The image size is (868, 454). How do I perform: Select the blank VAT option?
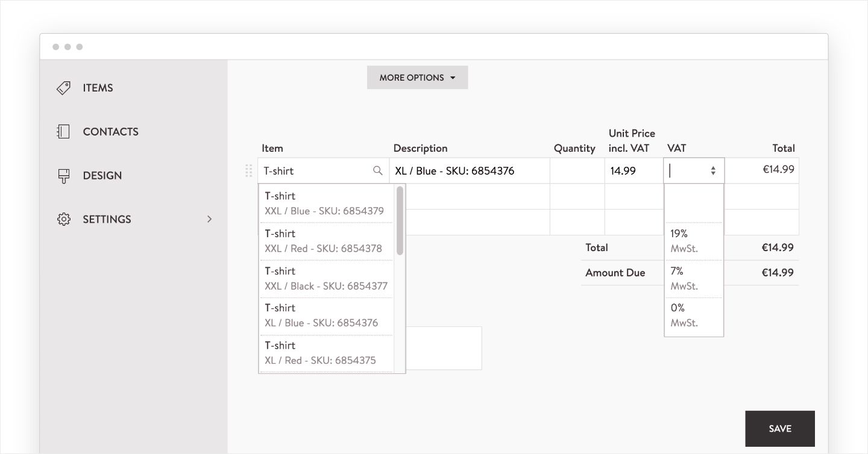coord(694,204)
